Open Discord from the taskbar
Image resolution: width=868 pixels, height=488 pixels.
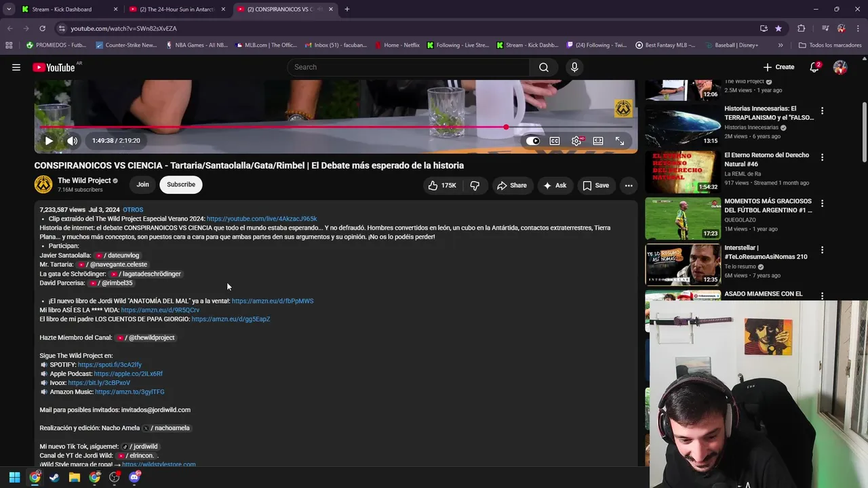pos(134,477)
